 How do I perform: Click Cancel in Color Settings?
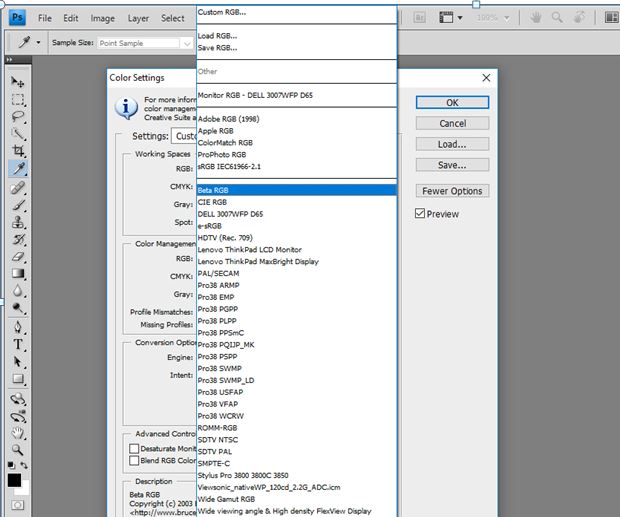(452, 123)
